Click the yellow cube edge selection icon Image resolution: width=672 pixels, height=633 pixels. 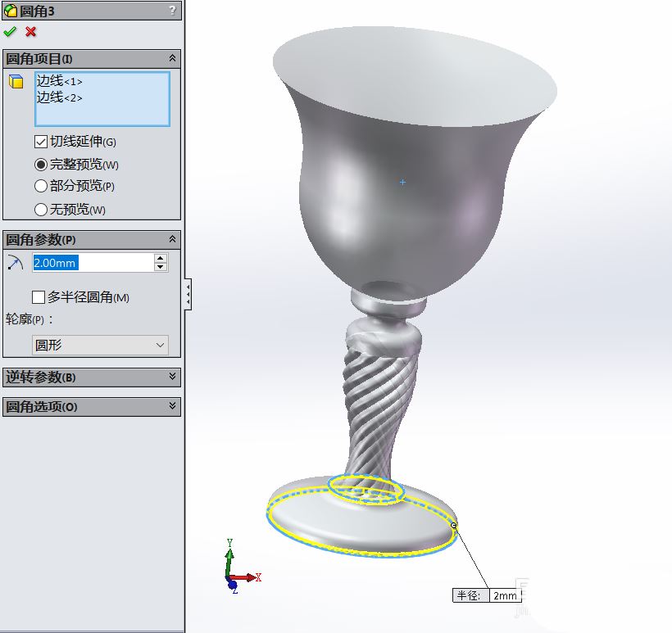[16, 81]
